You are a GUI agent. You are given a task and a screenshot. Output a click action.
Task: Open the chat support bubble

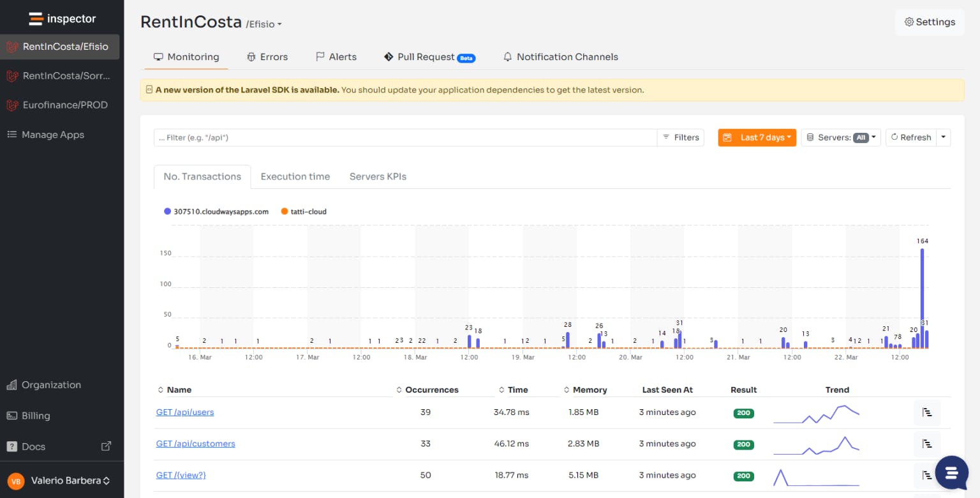pyautogui.click(x=951, y=472)
